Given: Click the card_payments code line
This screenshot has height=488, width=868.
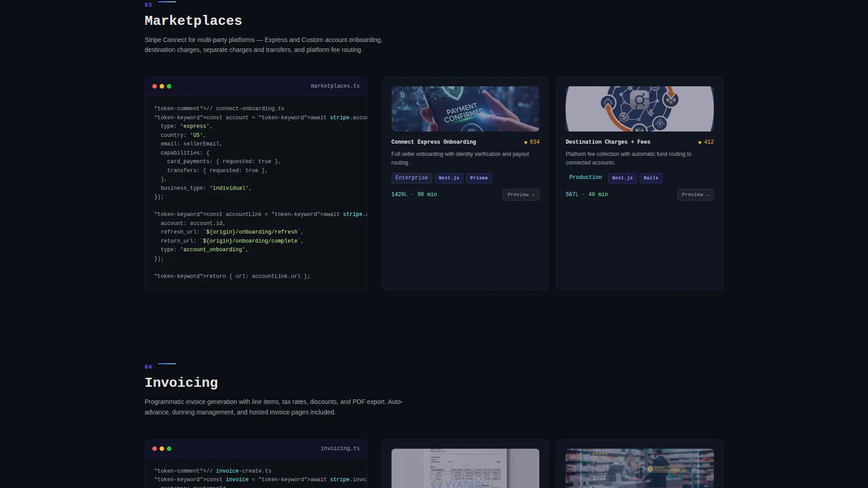Looking at the screenshot, I should [224, 161].
